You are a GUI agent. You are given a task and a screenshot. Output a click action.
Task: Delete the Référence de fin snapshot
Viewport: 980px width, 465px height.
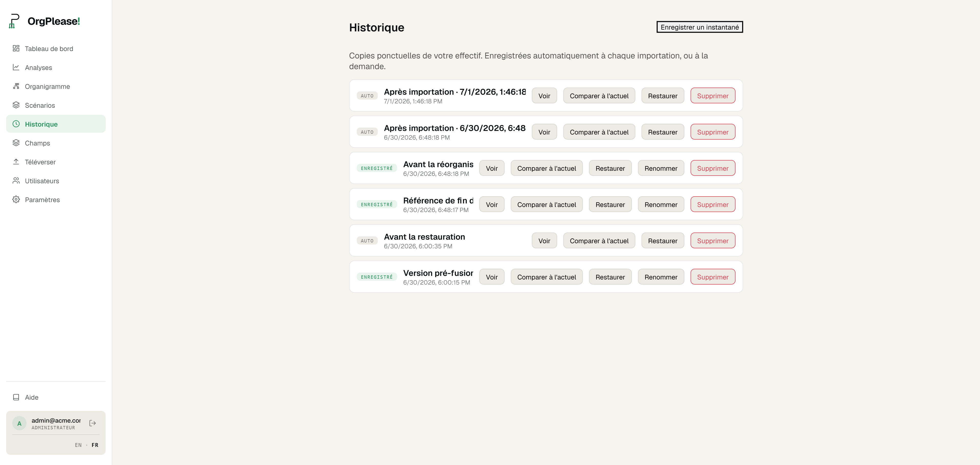(713, 204)
